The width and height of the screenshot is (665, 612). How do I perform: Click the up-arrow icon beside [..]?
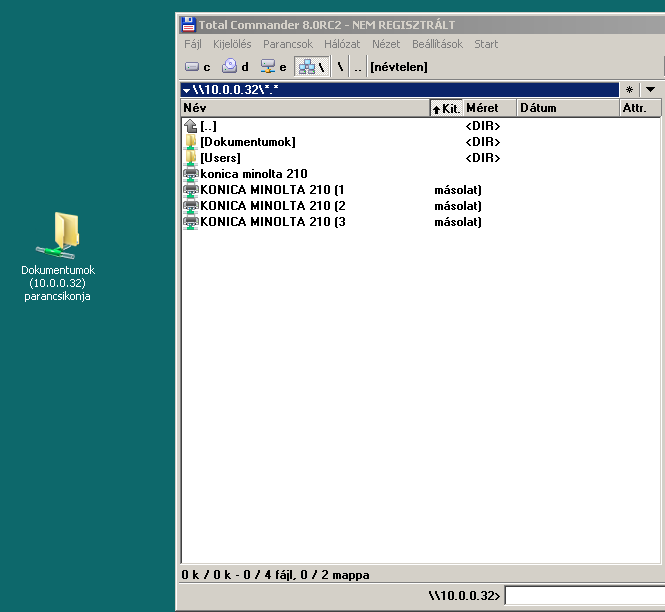(190, 126)
